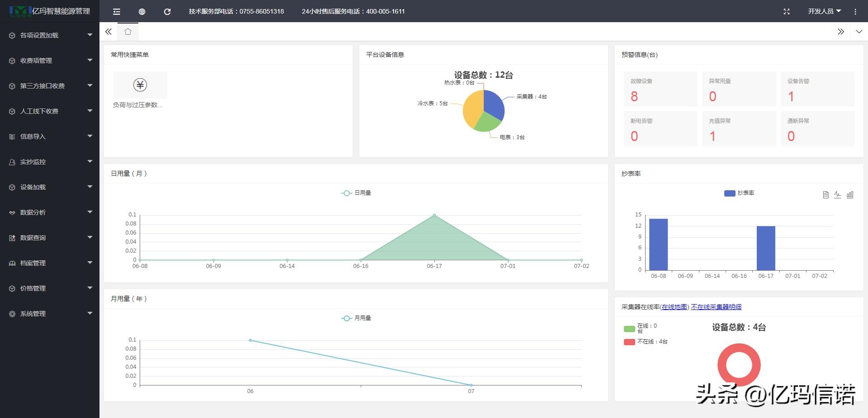
Task: Click the red 不在线 legend swatch
Action: [629, 342]
